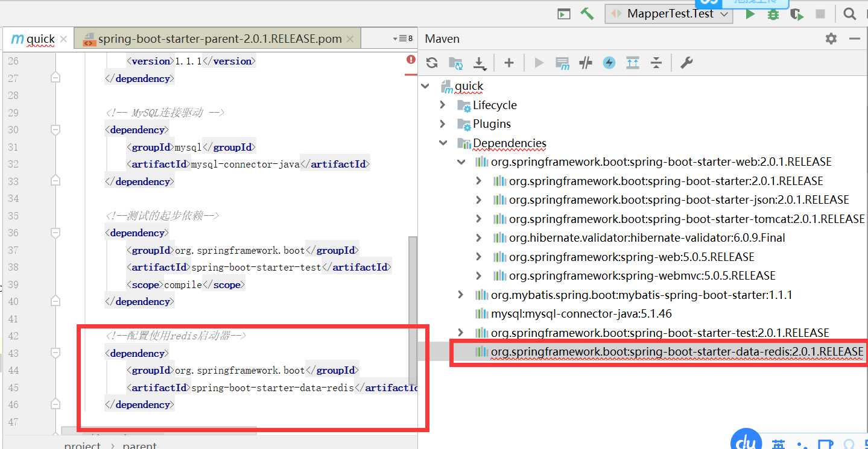Click the MySQL连接驱动 comment on line 29
This screenshot has height=449, width=868.
coord(165,113)
